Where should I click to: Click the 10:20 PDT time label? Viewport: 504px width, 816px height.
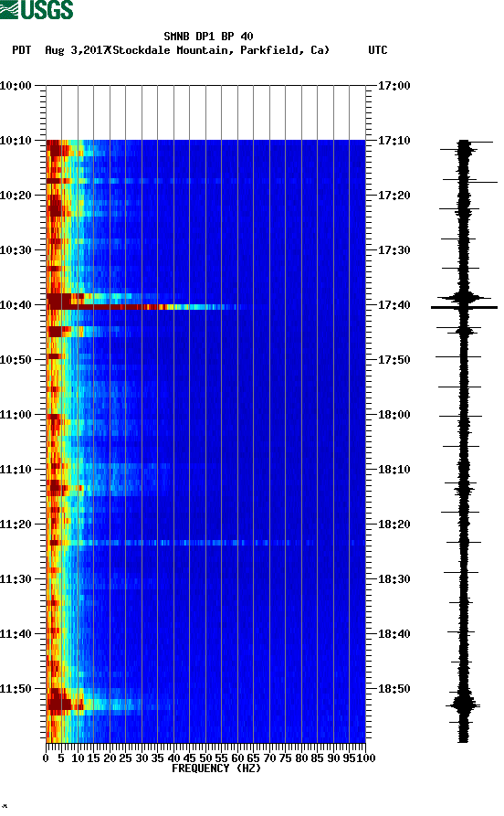point(16,196)
